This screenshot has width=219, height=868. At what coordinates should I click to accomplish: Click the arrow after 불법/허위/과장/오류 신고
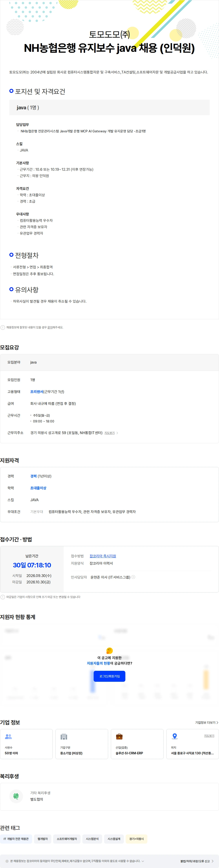click(x=213, y=861)
